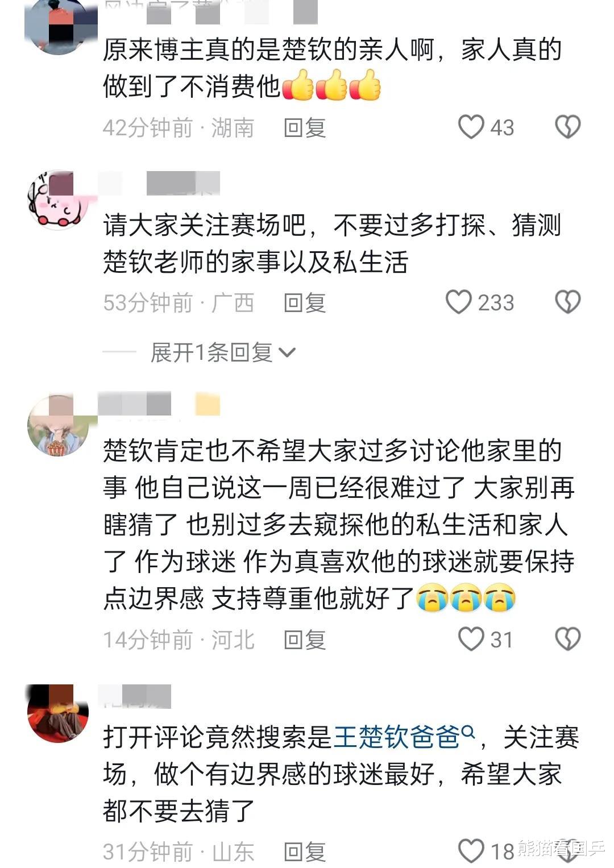Open the 王楚钦爸爸 search link

[x=396, y=737]
